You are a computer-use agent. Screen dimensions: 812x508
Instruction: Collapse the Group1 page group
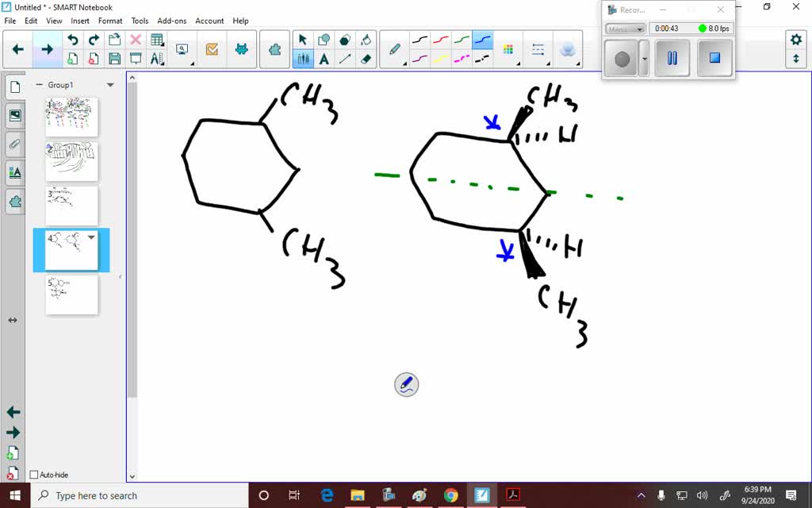(38, 85)
